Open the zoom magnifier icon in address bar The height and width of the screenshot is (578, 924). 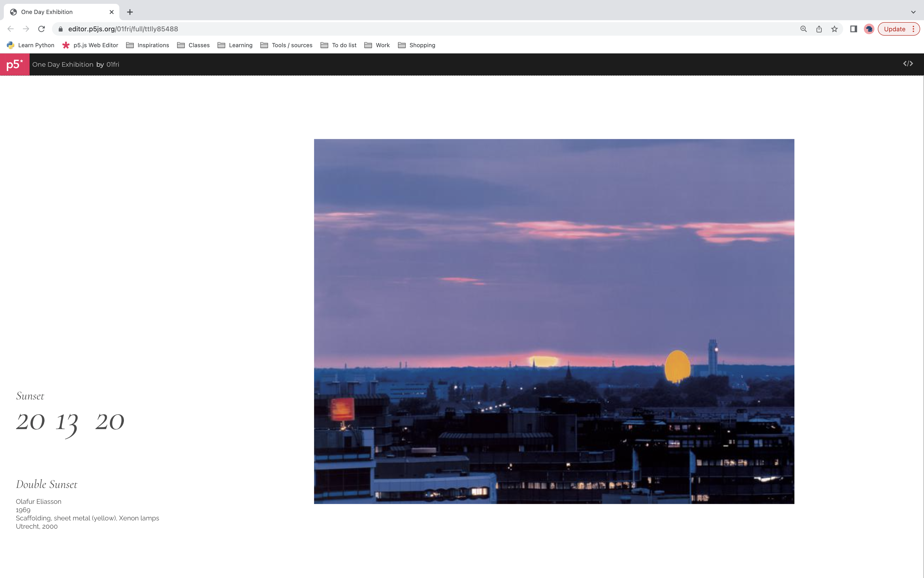(803, 29)
